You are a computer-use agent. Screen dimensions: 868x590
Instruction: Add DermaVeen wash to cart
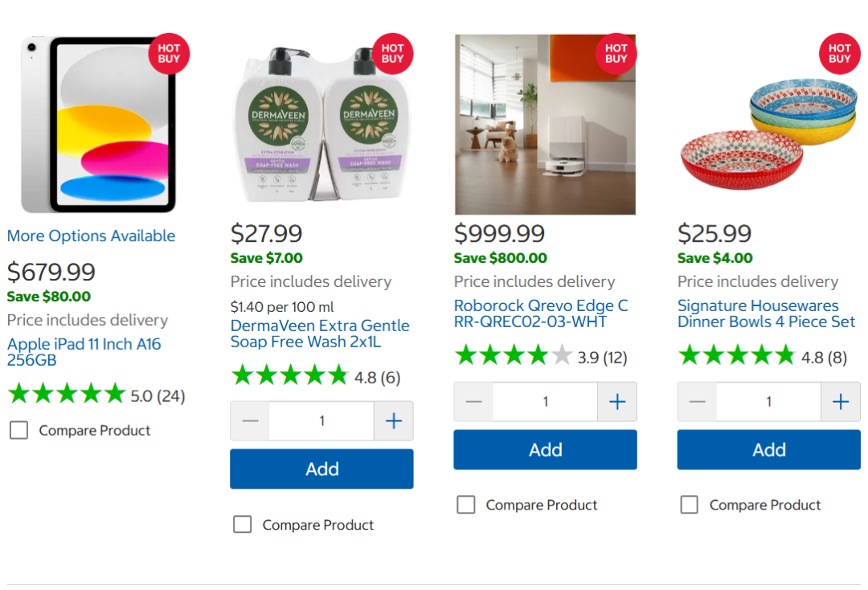(321, 469)
